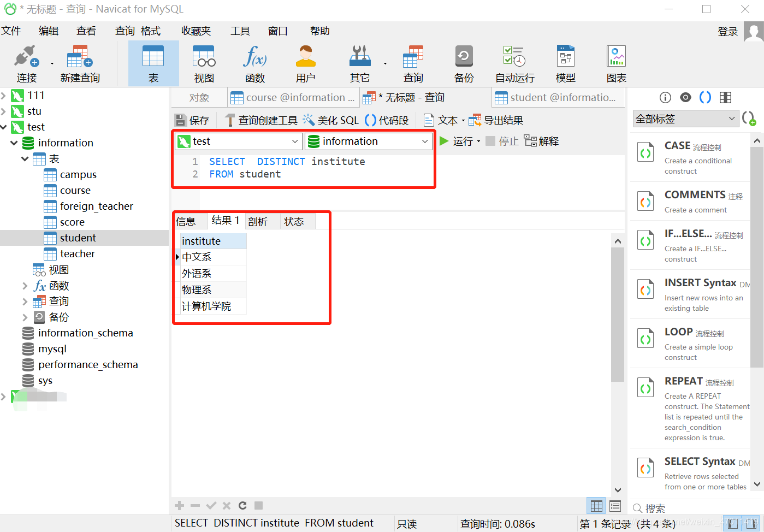Switch to the 剖析 result tab
Image resolution: width=764 pixels, height=532 pixels.
pyautogui.click(x=258, y=221)
